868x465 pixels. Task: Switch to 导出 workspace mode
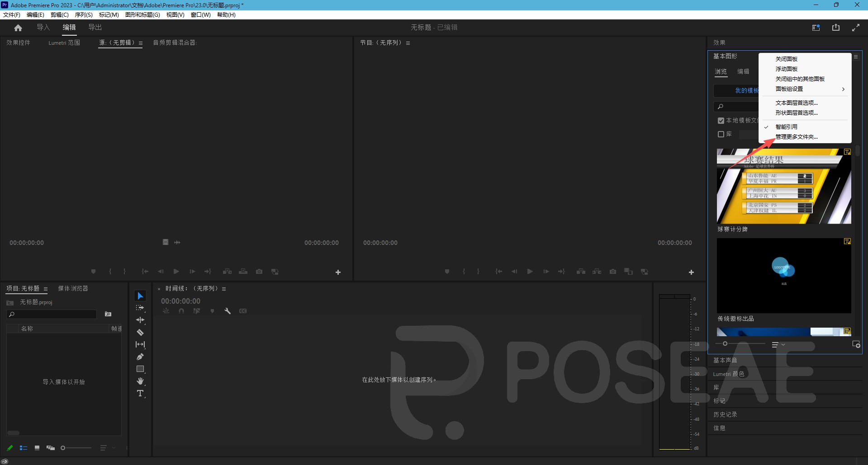(95, 27)
